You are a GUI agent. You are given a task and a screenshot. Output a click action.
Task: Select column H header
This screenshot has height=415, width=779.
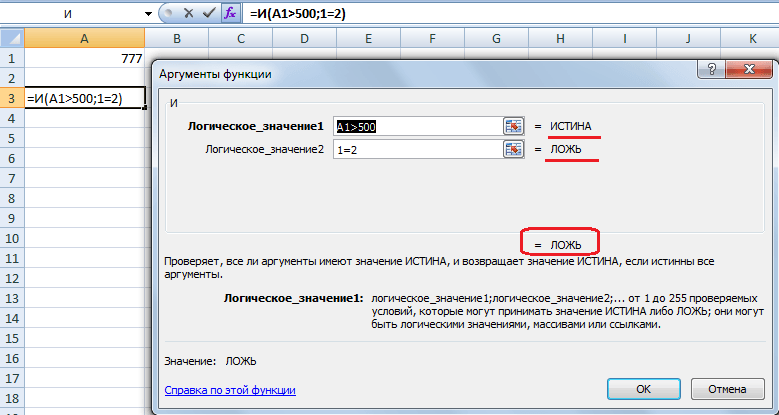pyautogui.click(x=560, y=38)
